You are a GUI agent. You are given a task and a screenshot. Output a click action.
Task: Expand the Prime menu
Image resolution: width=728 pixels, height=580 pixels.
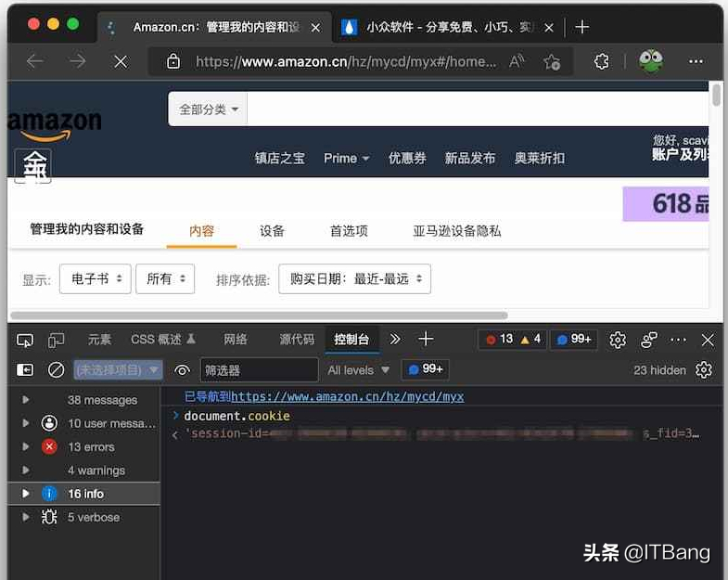(346, 159)
